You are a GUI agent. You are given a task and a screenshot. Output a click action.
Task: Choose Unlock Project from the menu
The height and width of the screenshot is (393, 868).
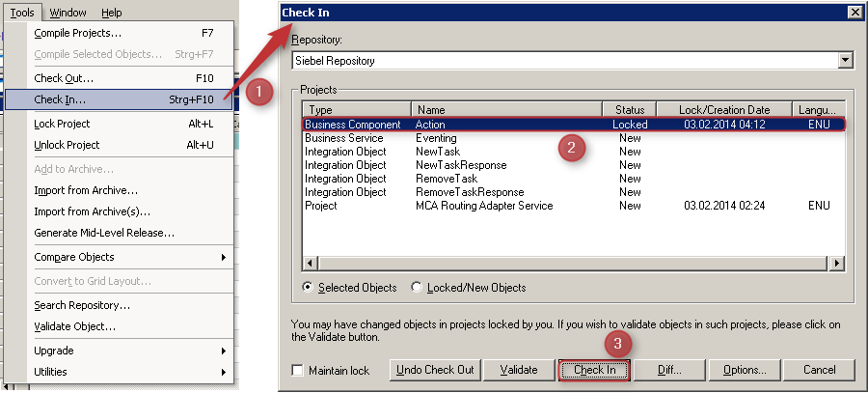point(119,145)
